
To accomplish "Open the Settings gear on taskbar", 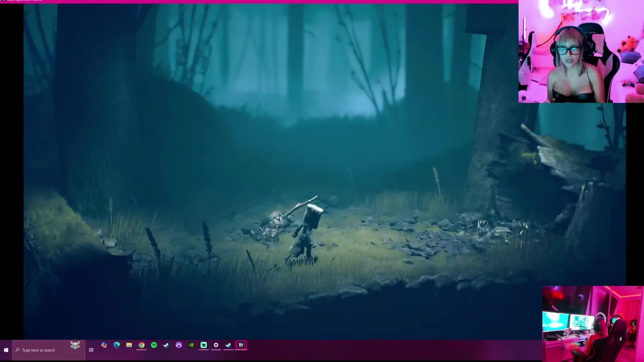I will 216,345.
